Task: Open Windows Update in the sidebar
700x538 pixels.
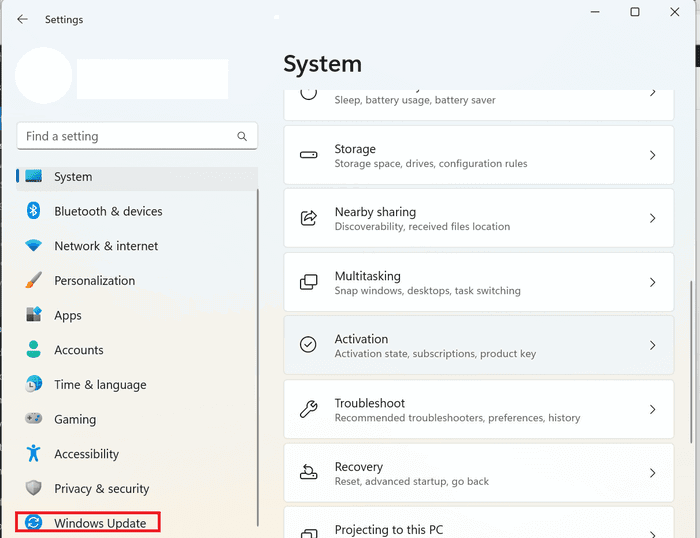Action: (x=88, y=522)
